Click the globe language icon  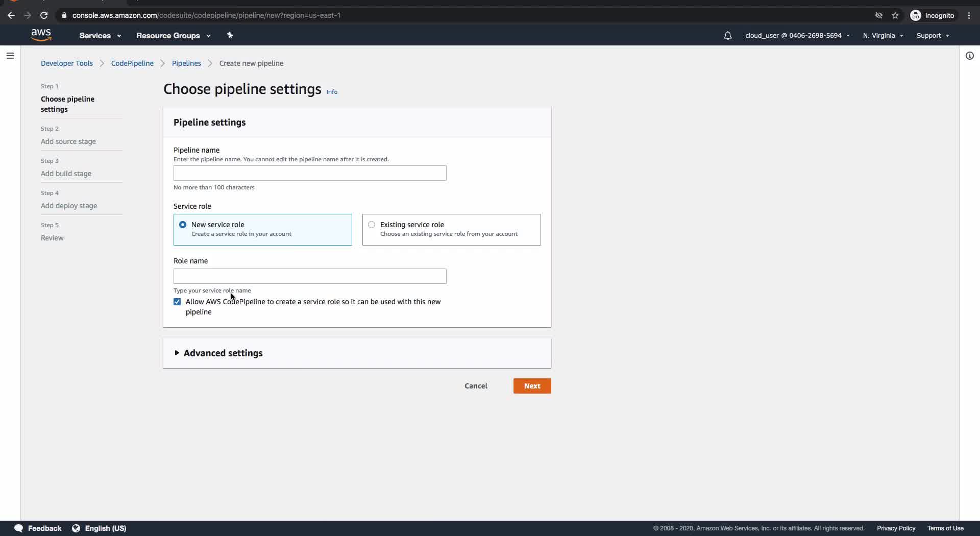[x=76, y=528]
